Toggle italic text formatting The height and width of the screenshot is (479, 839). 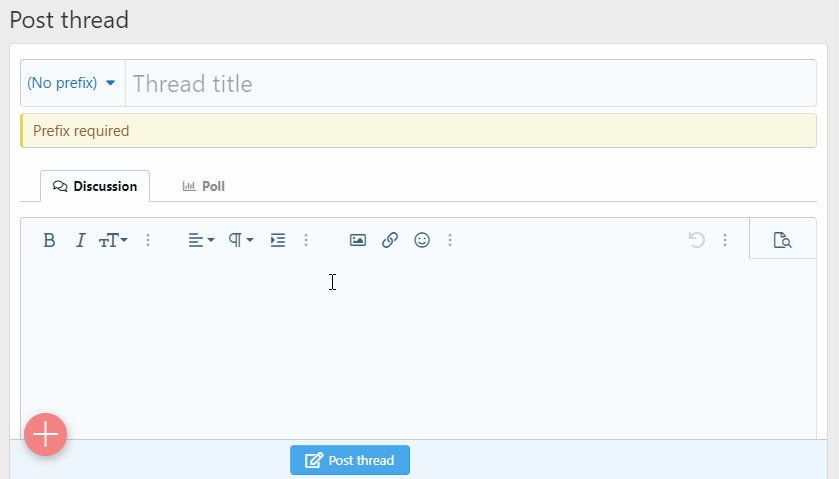click(x=80, y=240)
